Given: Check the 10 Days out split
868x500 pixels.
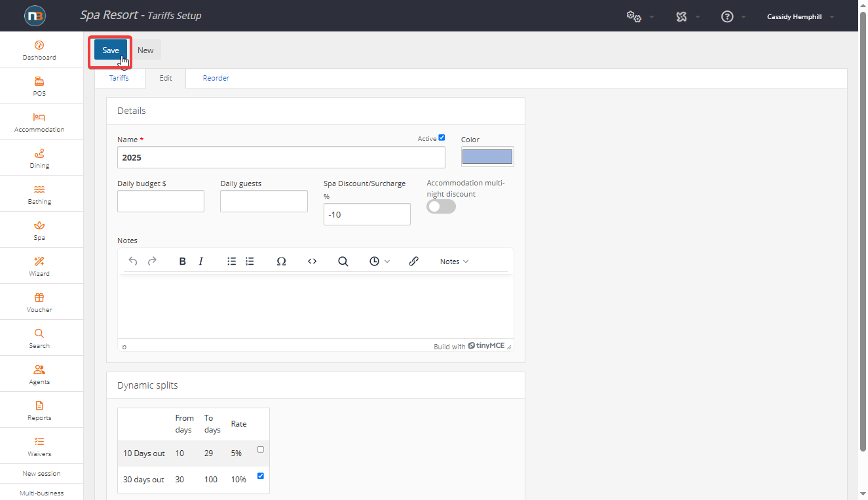Looking at the screenshot, I should click(261, 450).
